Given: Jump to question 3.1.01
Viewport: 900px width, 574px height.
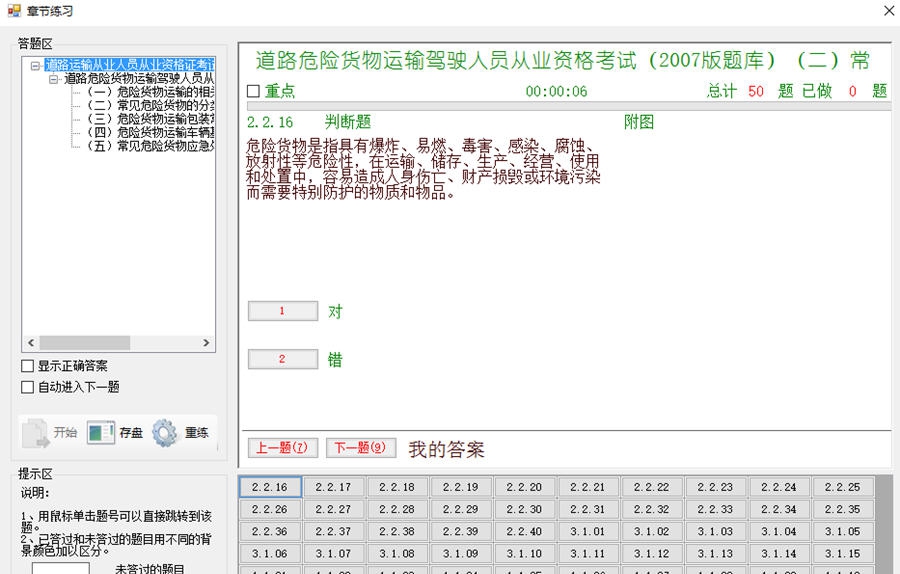Looking at the screenshot, I should point(588,532).
